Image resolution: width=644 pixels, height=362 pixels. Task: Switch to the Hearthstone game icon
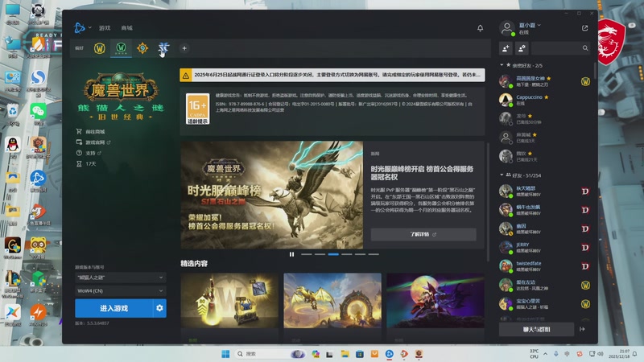[142, 48]
